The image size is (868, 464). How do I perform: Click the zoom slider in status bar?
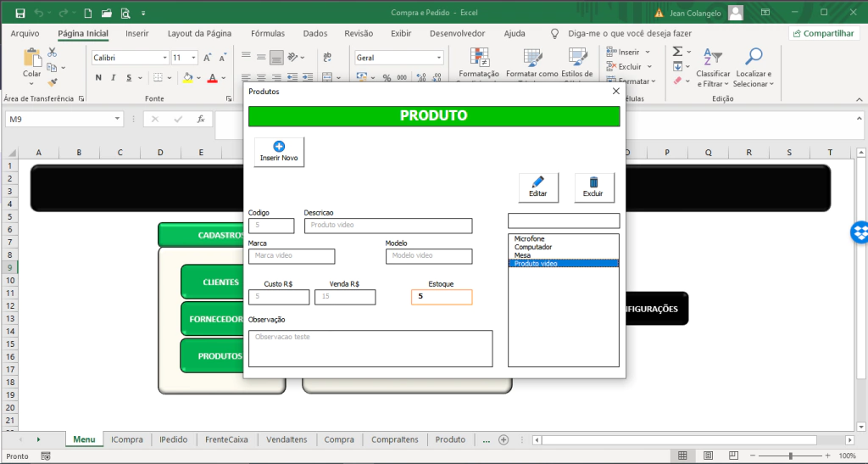[x=791, y=456]
